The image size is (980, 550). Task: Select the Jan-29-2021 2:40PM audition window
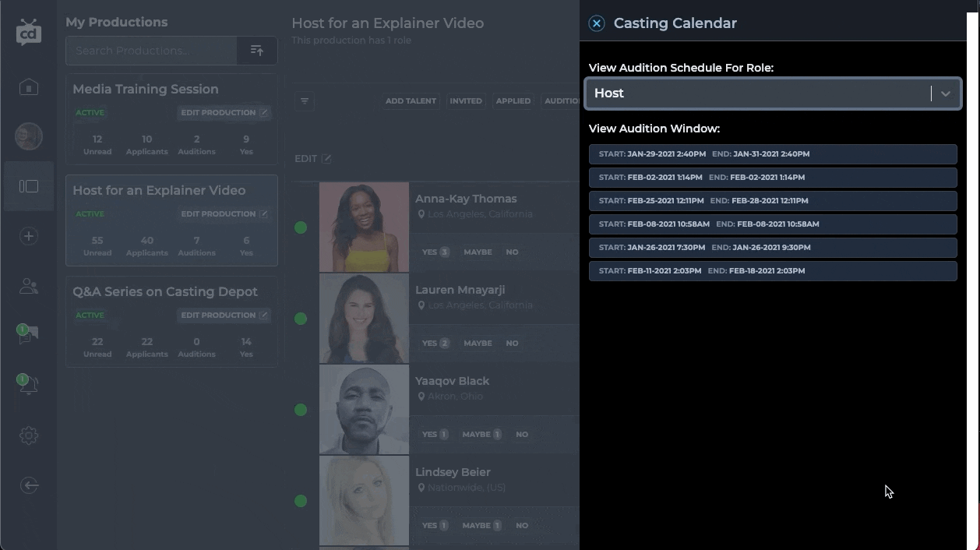772,154
